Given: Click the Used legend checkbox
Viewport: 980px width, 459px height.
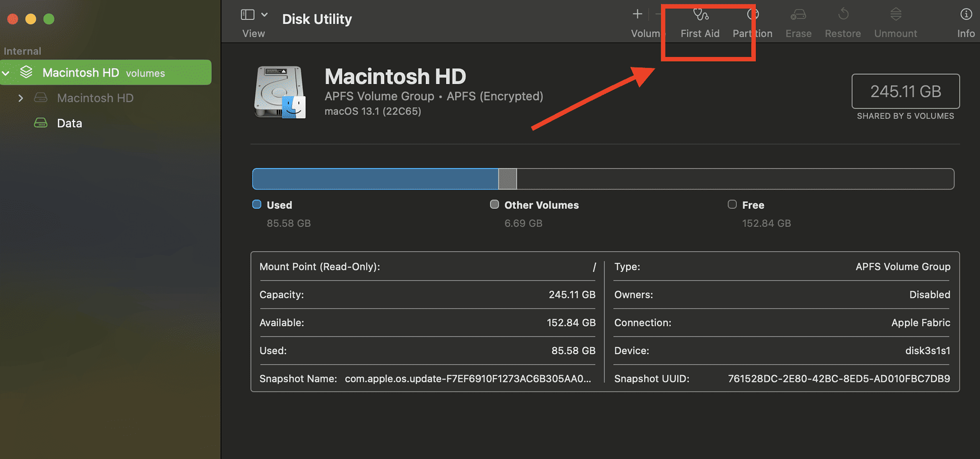Looking at the screenshot, I should [x=257, y=204].
